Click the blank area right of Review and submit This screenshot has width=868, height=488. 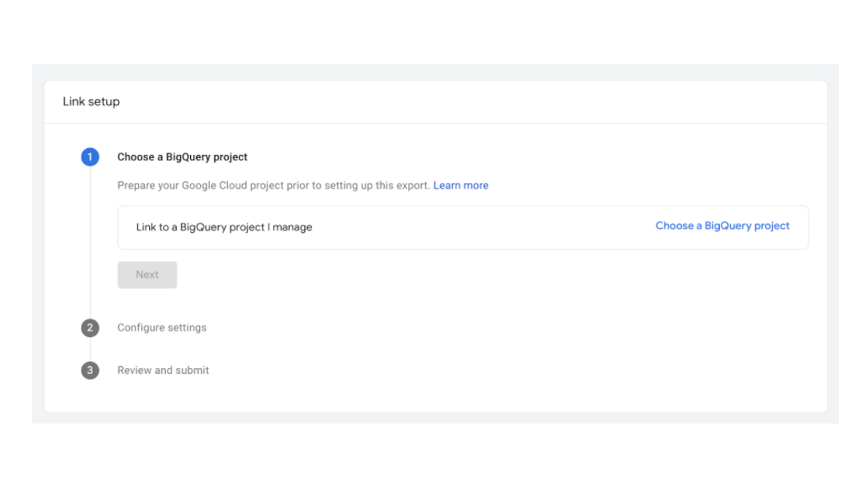click(452, 370)
